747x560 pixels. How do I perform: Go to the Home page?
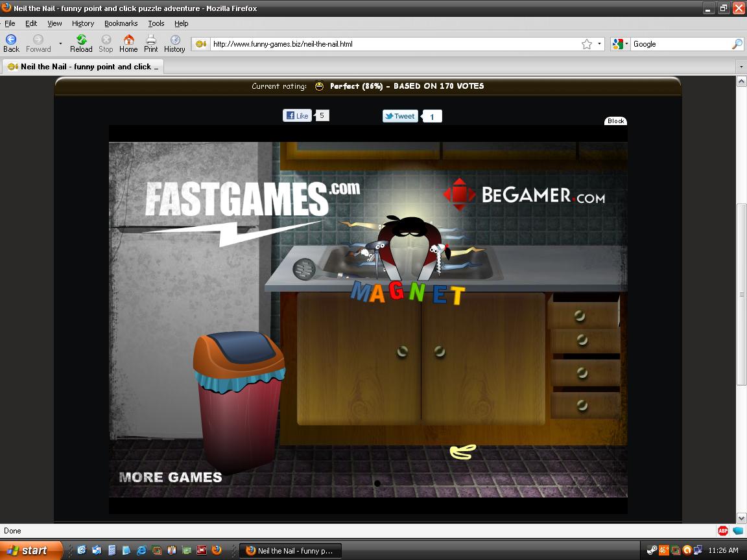[128, 43]
